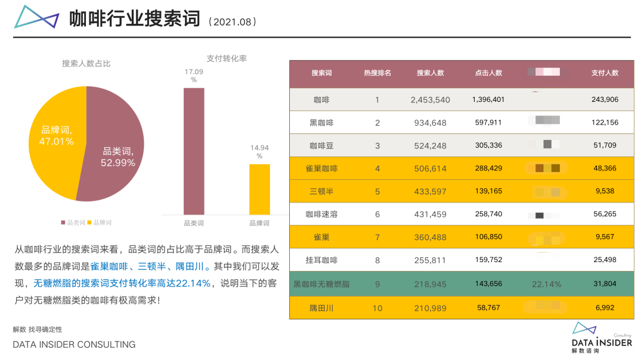Image resolution: width=644 pixels, height=358 pixels.
Task: Select the search count 360,488
Action: (x=431, y=237)
